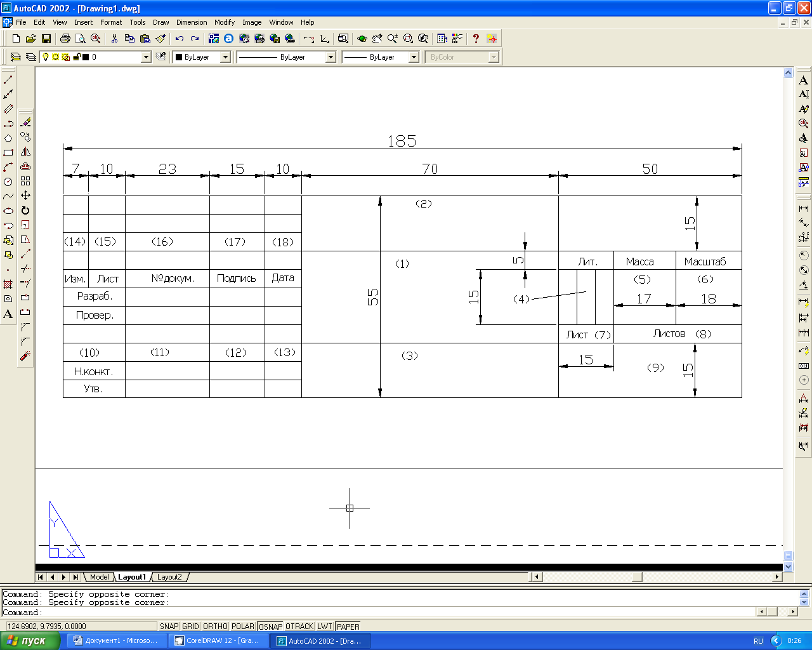Select the Rotate modify tool

(25, 210)
